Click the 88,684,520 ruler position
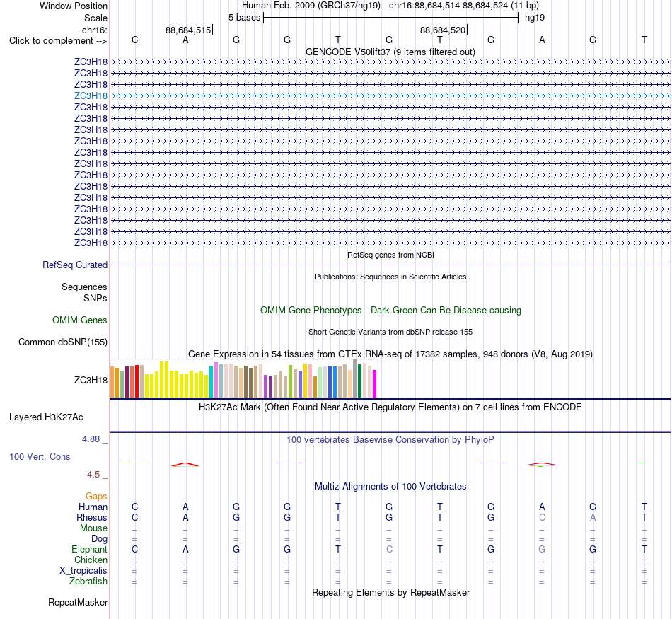Screen dimensions: 672x619 click(x=443, y=30)
